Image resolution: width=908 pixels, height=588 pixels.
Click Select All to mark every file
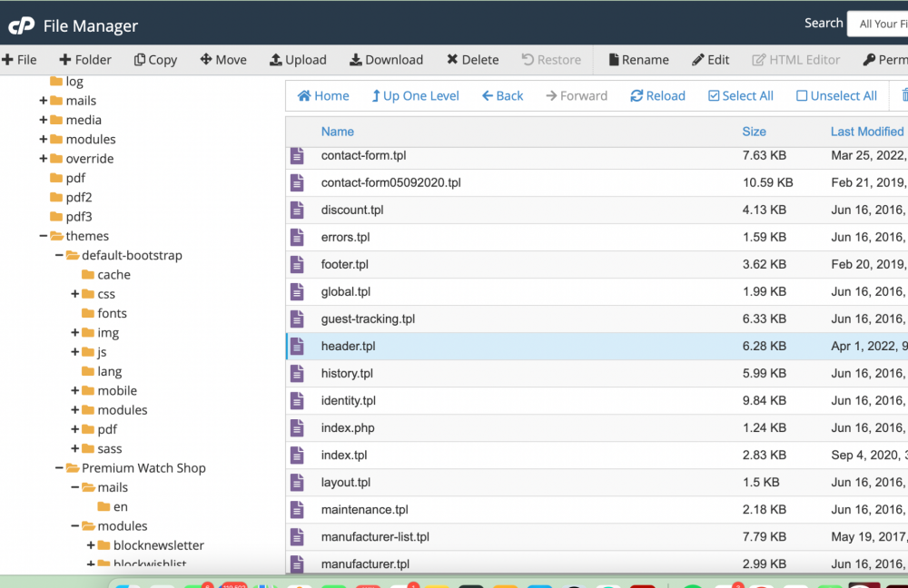[740, 95]
